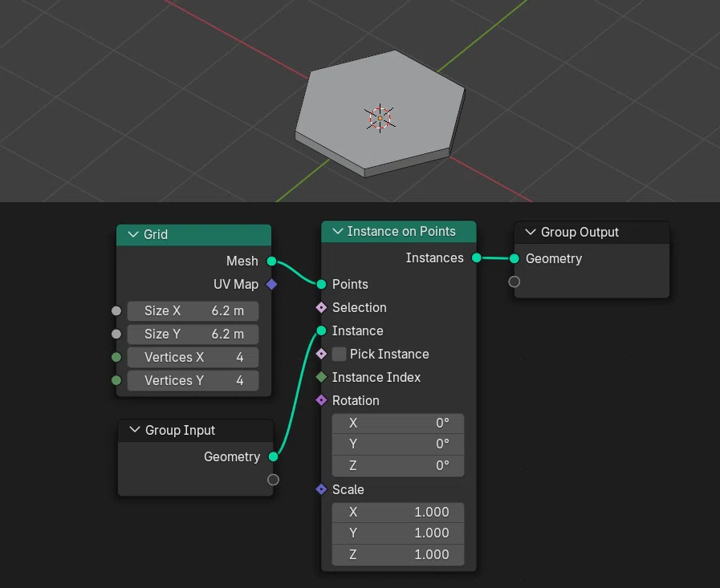Click the Pick Instance diamond socket
The height and width of the screenshot is (588, 720).
(x=321, y=354)
